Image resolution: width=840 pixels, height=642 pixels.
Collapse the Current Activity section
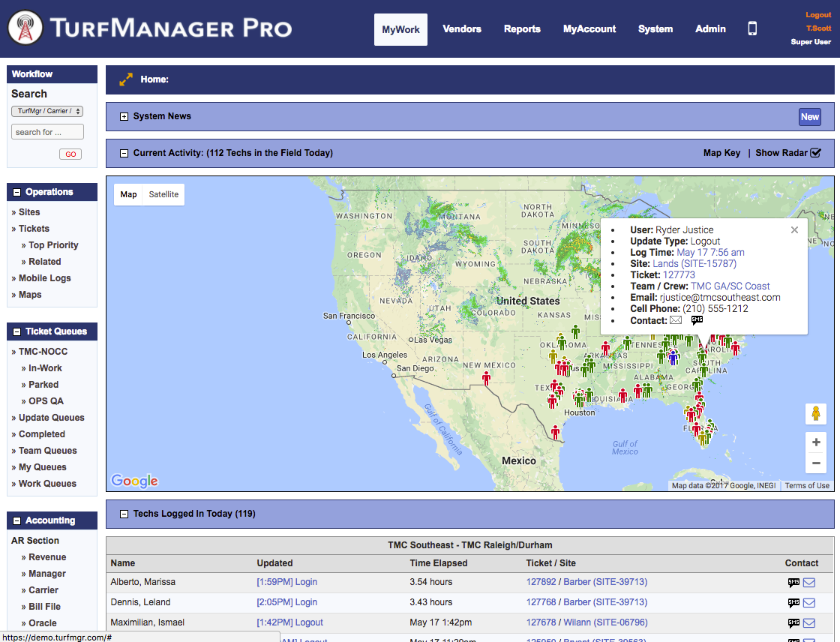coord(124,153)
